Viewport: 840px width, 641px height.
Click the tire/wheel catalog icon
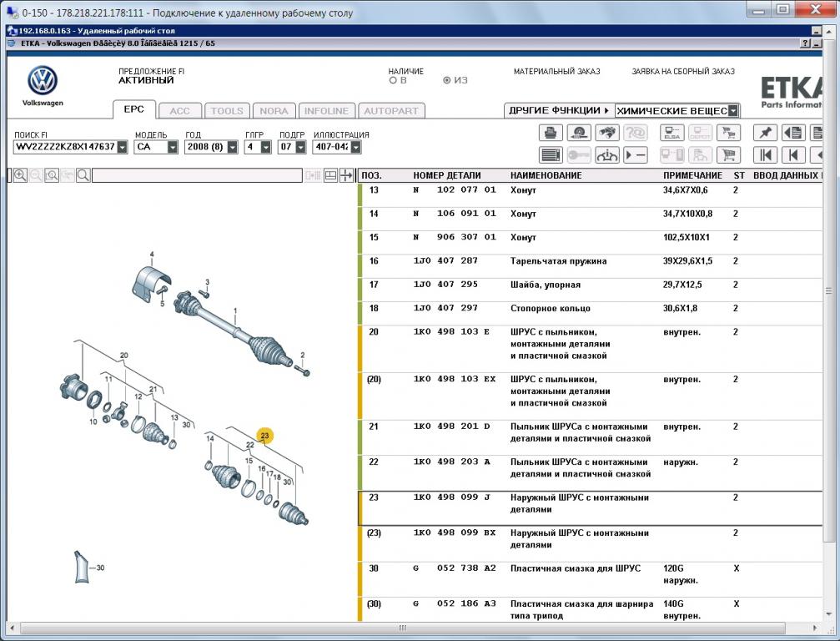point(579,133)
